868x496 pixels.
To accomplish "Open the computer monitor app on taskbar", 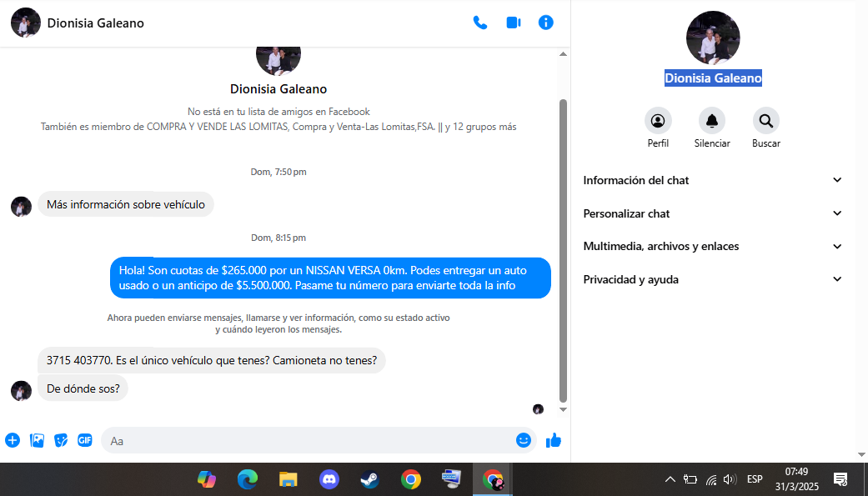I will [x=452, y=479].
